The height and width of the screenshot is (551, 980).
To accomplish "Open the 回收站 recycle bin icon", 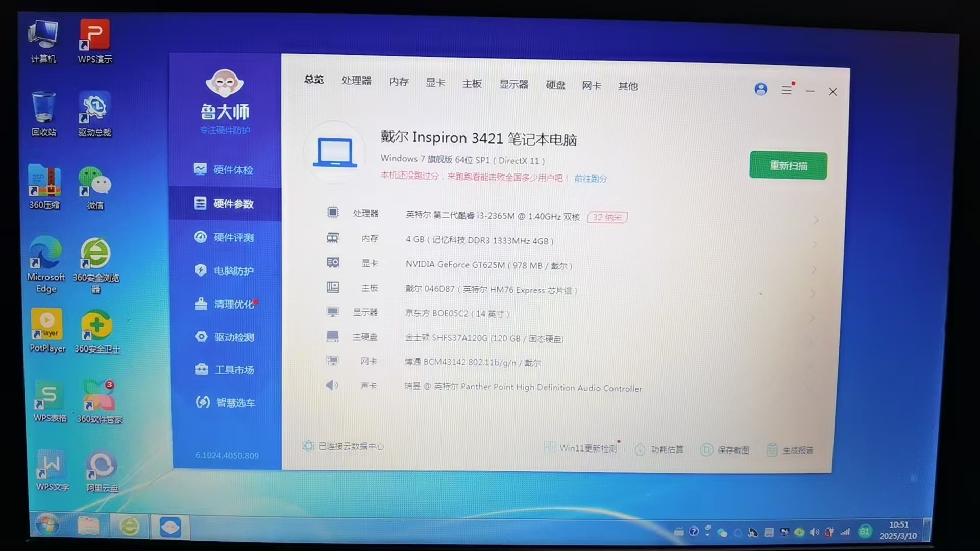I will (44, 114).
